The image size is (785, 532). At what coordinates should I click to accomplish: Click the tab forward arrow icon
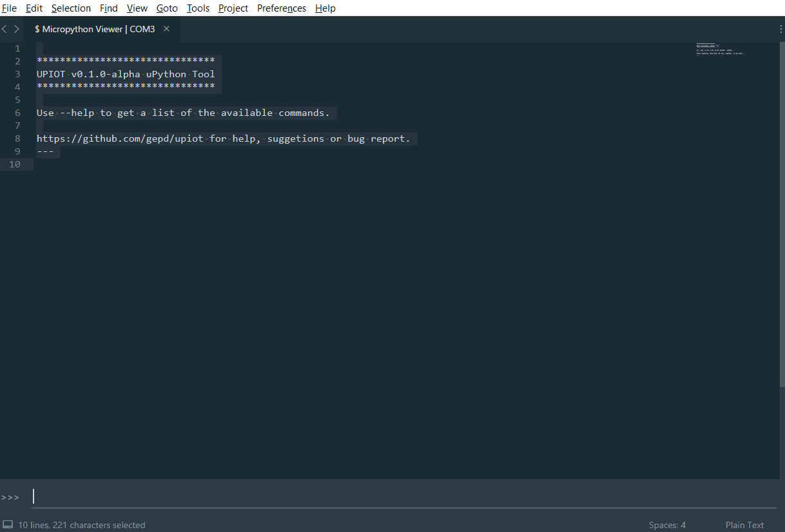(17, 29)
